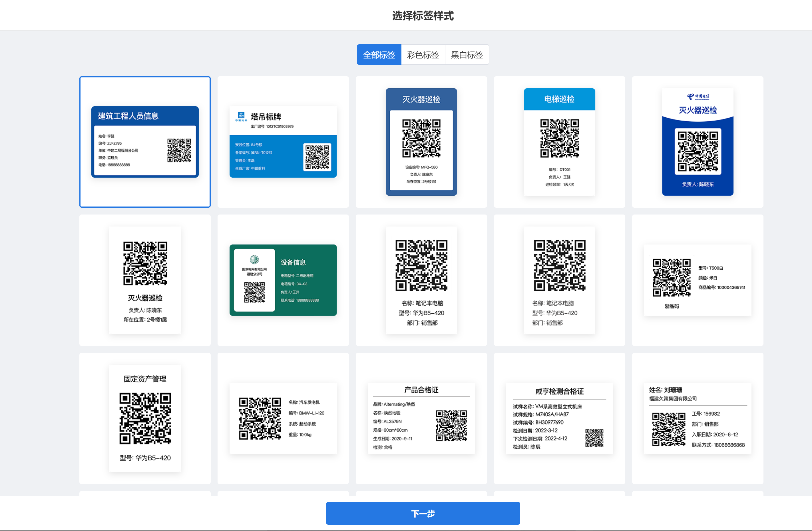The width and height of the screenshot is (812, 531).
Task: Pick the 固定资产管理 label template
Action: (x=145, y=418)
